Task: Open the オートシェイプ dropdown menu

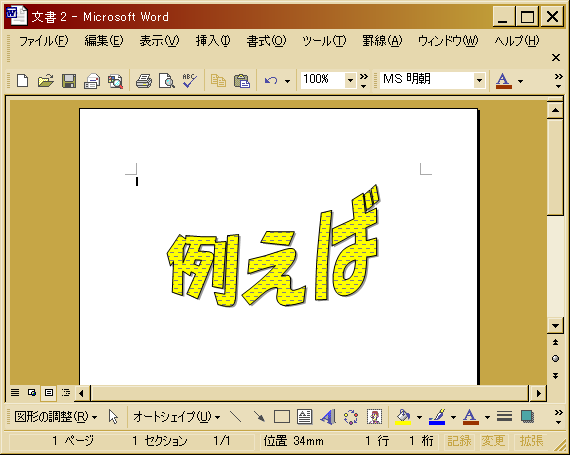Action: tap(176, 416)
